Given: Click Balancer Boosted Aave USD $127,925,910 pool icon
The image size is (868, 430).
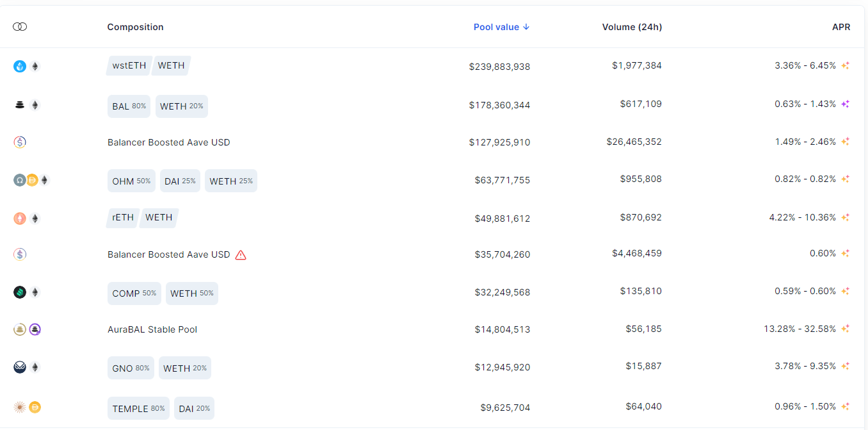Looking at the screenshot, I should 20,142.
